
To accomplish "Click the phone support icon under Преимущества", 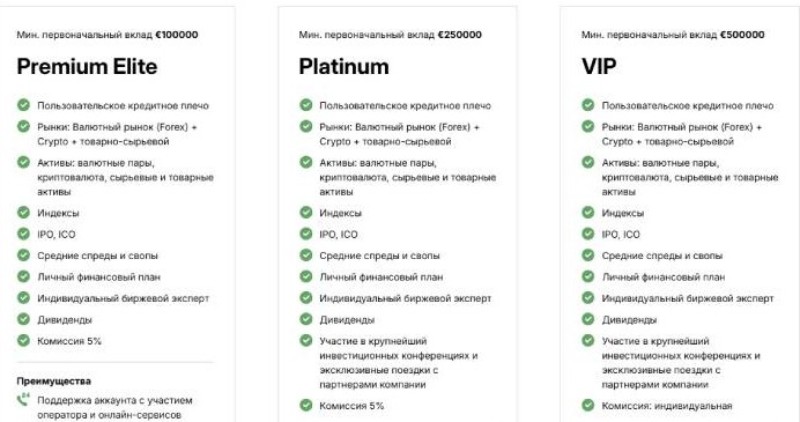I will point(24,400).
